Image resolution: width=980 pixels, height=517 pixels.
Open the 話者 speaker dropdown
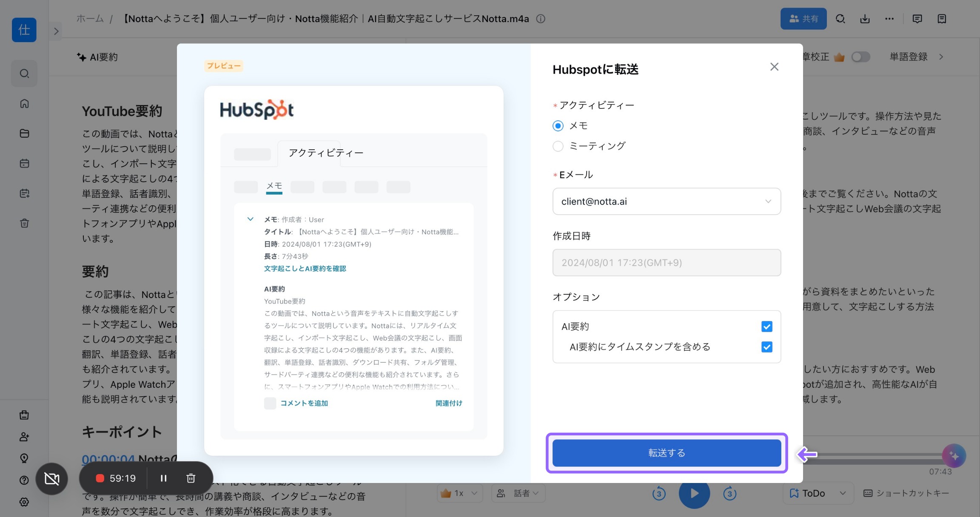tap(518, 493)
